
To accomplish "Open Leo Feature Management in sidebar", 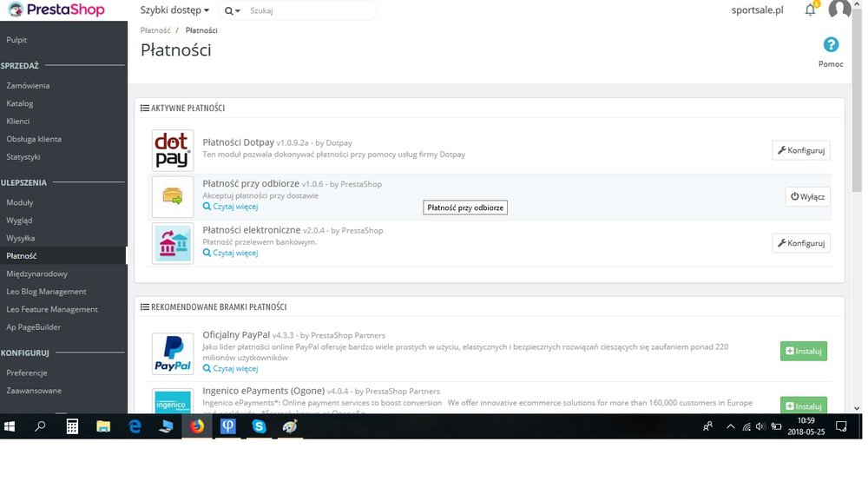I will point(52,309).
